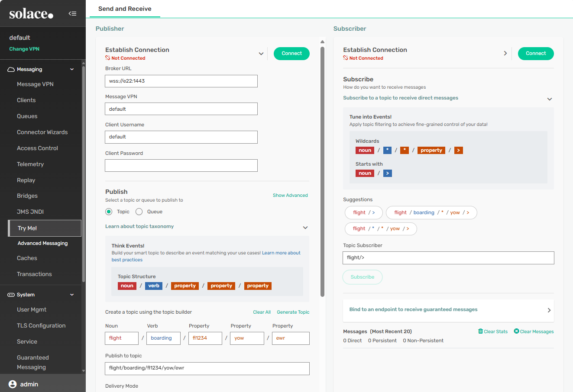Click the System section icon
The width and height of the screenshot is (573, 392).
coord(11,295)
